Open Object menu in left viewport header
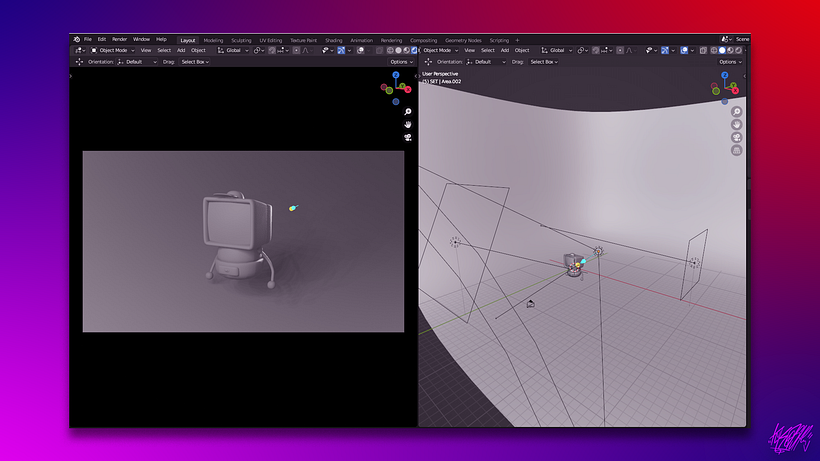This screenshot has height=461, width=820. pyautogui.click(x=198, y=50)
